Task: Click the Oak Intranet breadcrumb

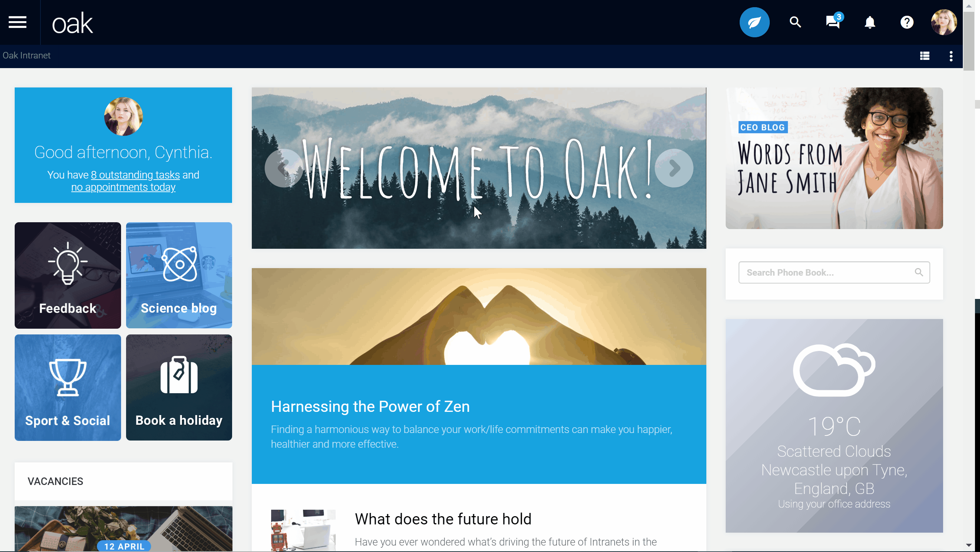Action: click(27, 56)
